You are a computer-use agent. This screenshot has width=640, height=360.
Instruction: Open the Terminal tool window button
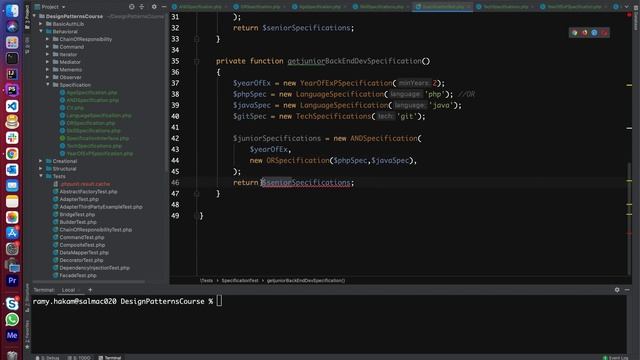coord(110,358)
